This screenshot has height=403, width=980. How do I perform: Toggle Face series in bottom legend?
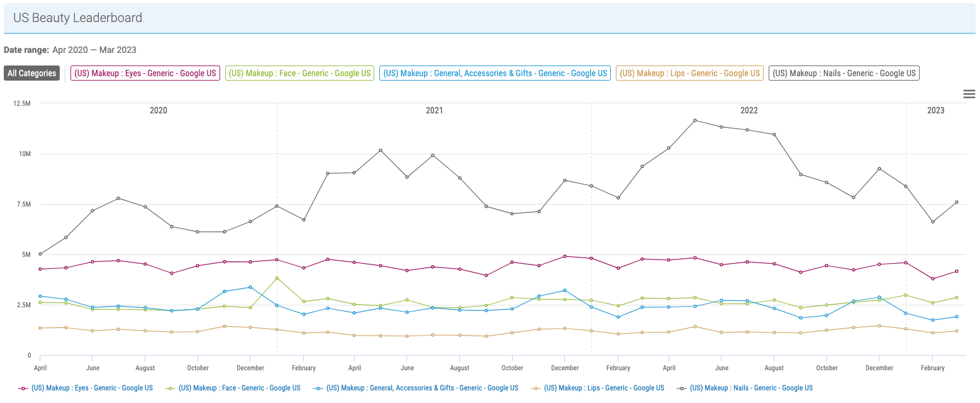233,388
